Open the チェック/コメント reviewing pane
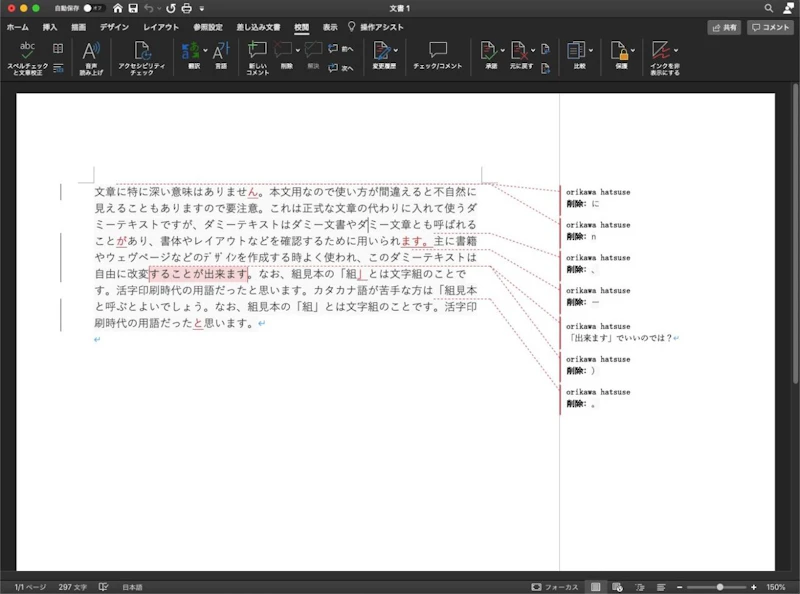Screen dimensions: 800x594 [x=437, y=51]
